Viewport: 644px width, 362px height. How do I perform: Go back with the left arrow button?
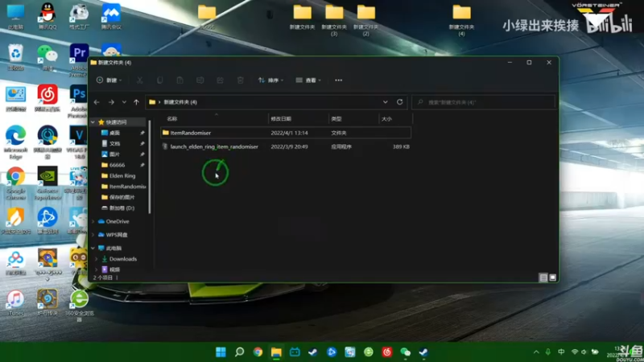(x=97, y=102)
